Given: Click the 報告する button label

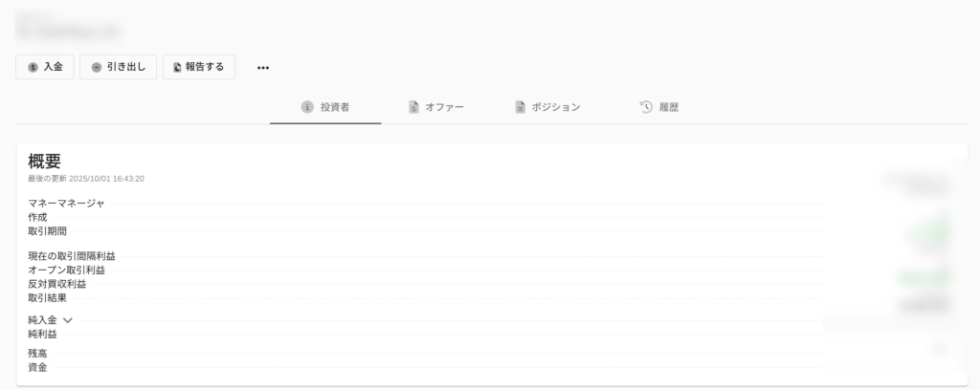Looking at the screenshot, I should (x=205, y=67).
